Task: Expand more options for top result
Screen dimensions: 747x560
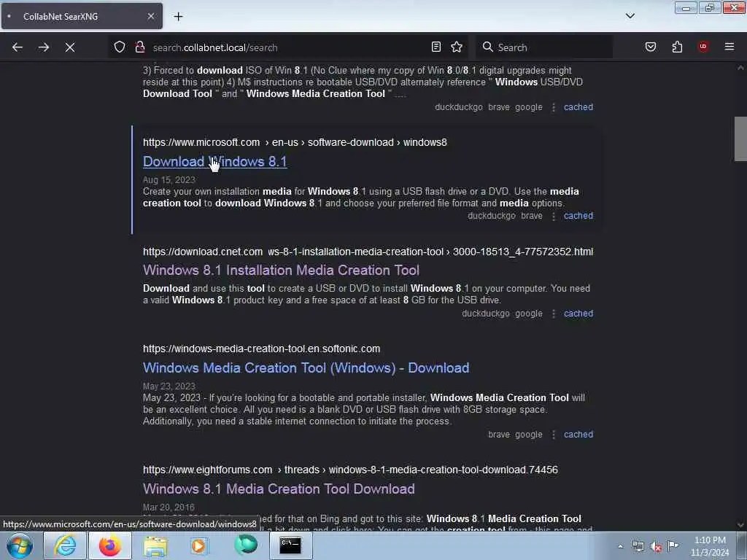Action: point(554,108)
